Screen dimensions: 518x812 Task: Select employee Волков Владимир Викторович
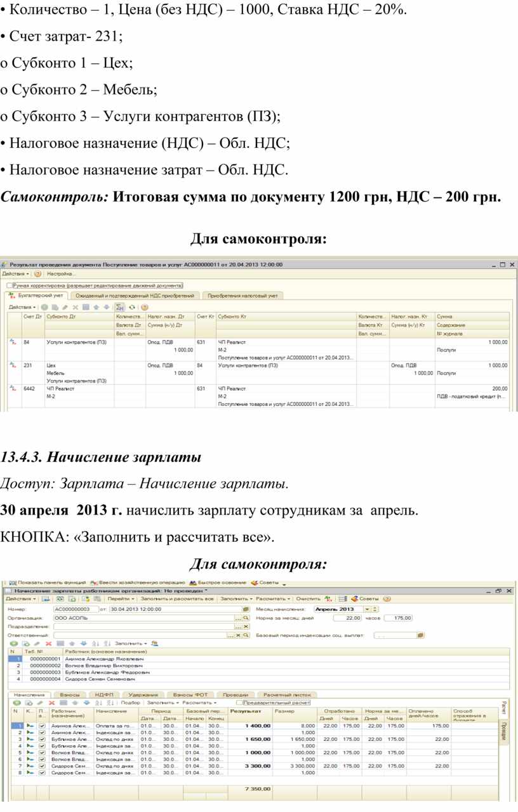[259, 665]
